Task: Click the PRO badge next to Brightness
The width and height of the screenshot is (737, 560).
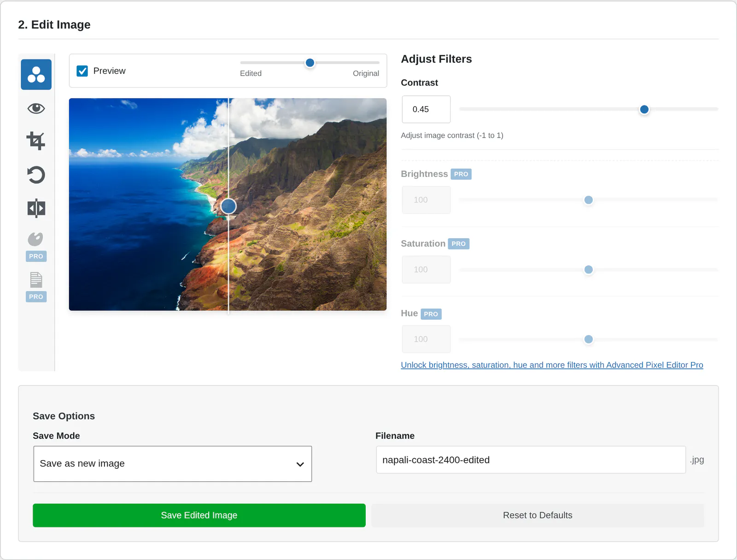Action: tap(461, 174)
